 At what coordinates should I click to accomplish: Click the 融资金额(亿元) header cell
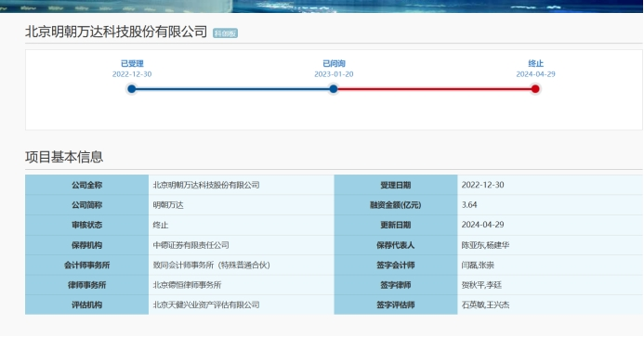396,205
